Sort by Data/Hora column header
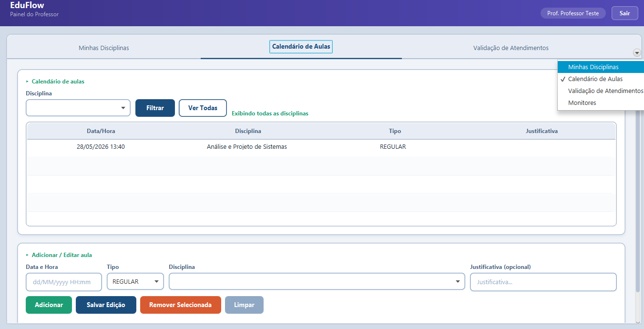Image resolution: width=644 pixels, height=329 pixels. (x=101, y=131)
